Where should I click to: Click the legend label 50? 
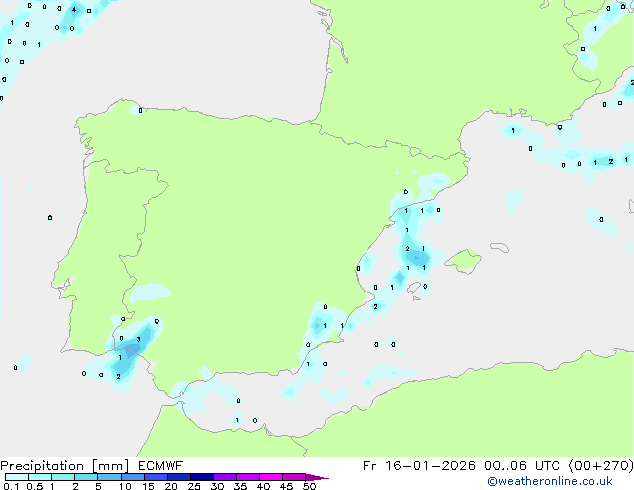click(x=309, y=486)
